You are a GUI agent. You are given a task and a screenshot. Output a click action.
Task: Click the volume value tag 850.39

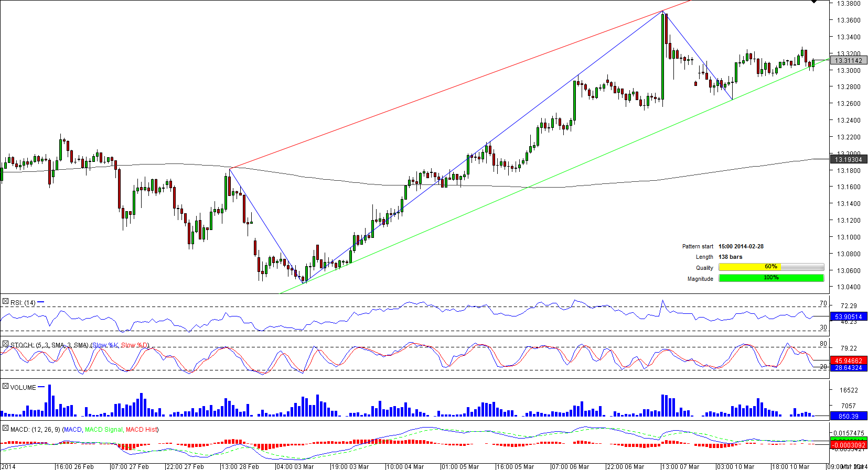[848, 416]
